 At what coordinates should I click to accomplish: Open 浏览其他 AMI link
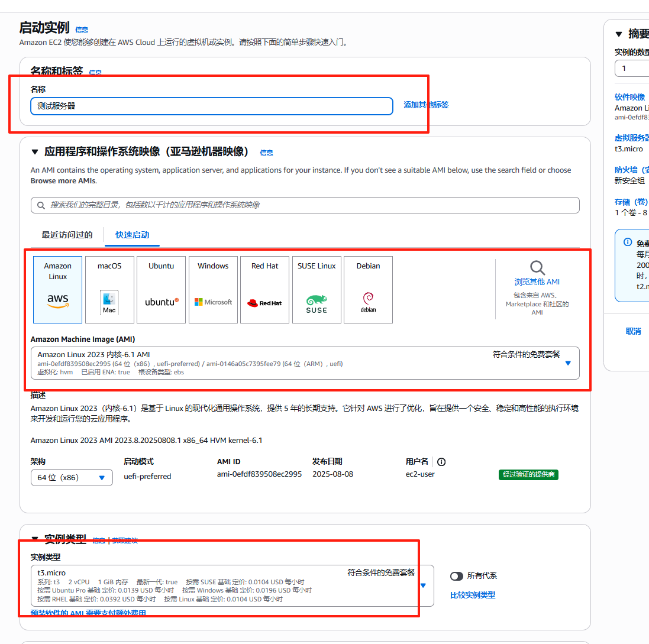(x=537, y=281)
